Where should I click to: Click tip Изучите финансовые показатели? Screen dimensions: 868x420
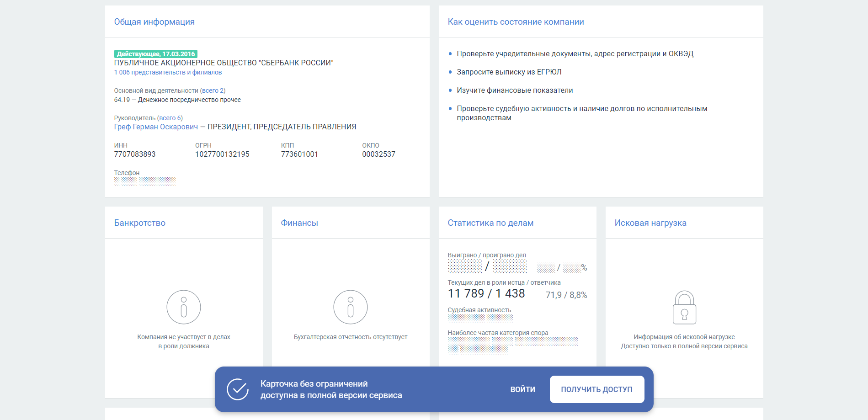515,90
